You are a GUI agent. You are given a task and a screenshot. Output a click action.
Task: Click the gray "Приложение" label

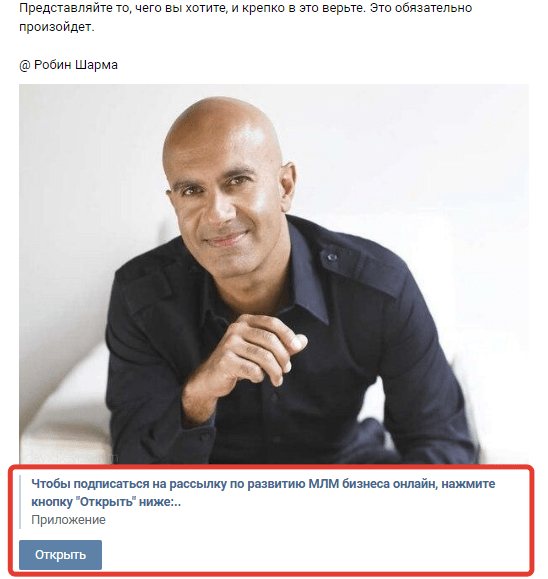tap(68, 520)
